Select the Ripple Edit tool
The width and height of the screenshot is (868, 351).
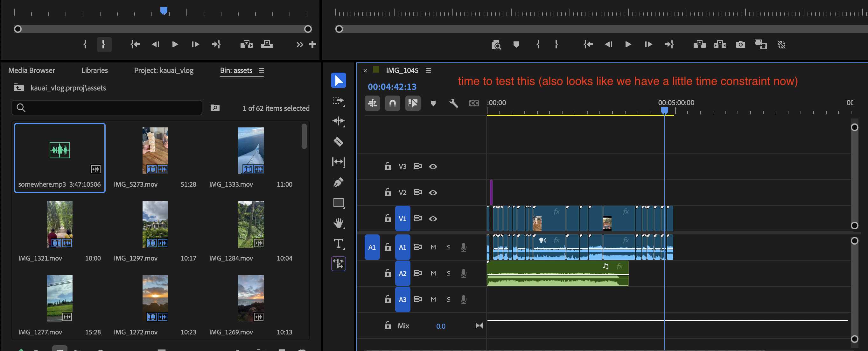pyautogui.click(x=338, y=121)
